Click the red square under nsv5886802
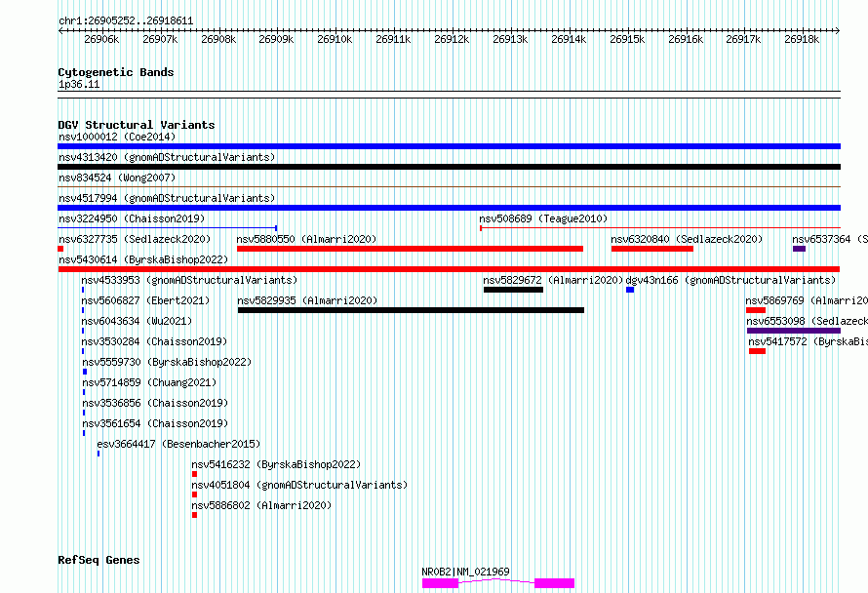Image resolution: width=868 pixels, height=593 pixels. [194, 515]
